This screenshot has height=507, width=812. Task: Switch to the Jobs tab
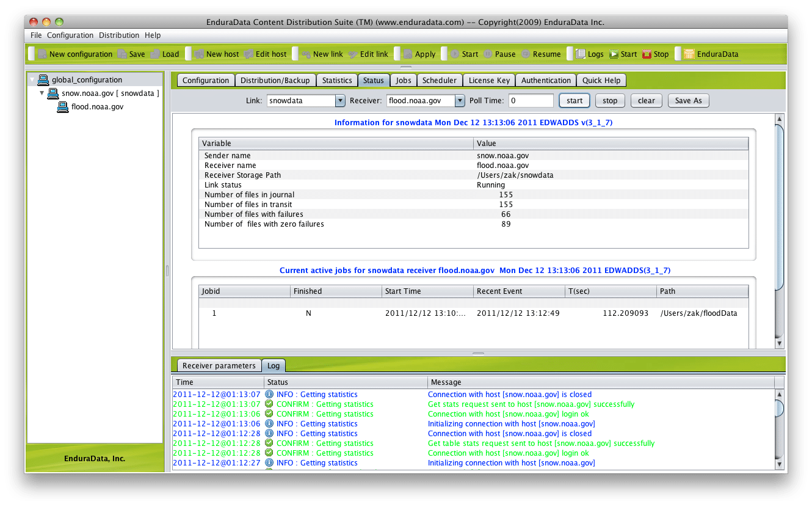pyautogui.click(x=404, y=81)
